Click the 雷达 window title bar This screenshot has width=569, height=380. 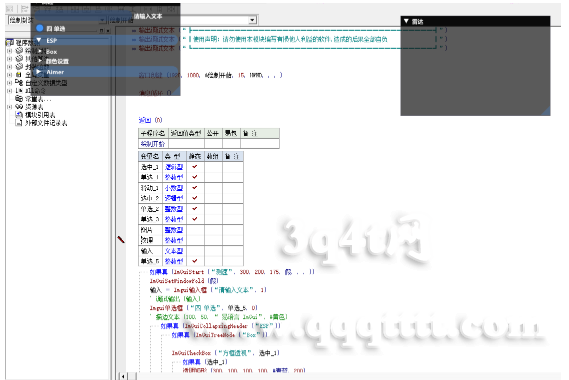point(475,21)
